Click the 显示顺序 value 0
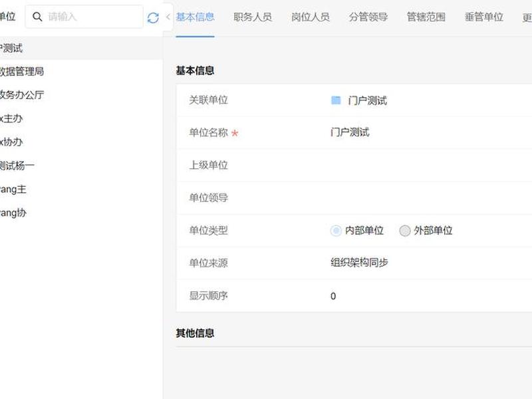 pyautogui.click(x=333, y=296)
